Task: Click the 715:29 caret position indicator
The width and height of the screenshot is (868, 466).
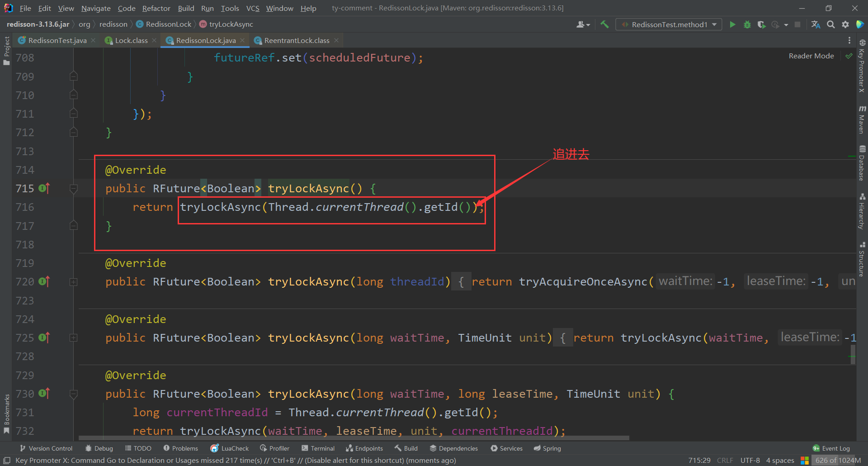Action: click(699, 460)
